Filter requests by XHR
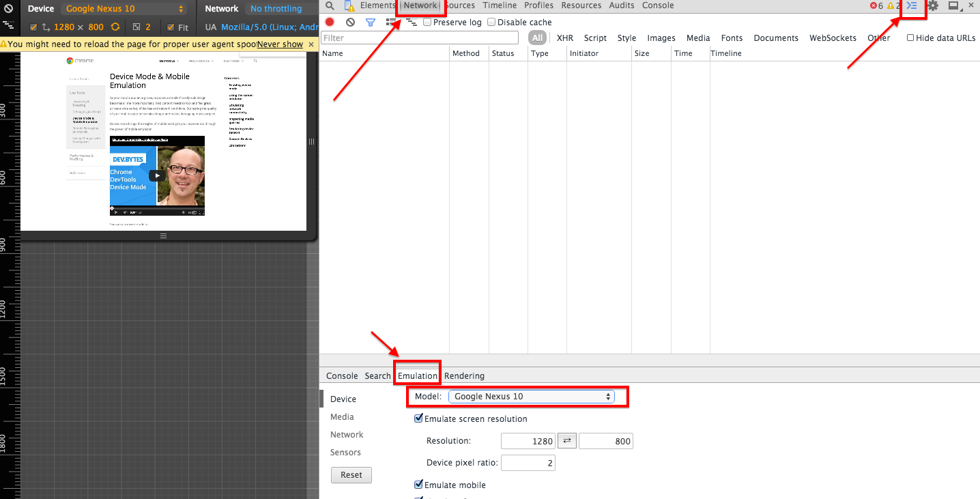 [x=565, y=38]
